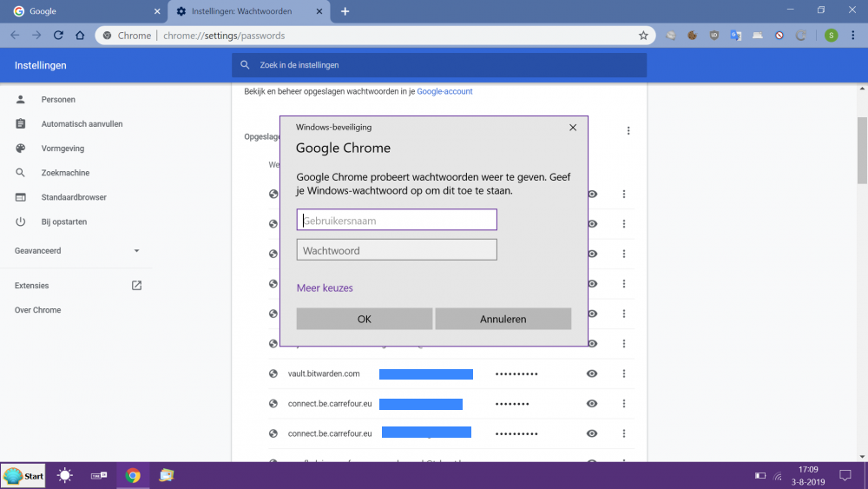This screenshot has height=489, width=868.
Task: Open the home page icon
Action: tap(80, 36)
